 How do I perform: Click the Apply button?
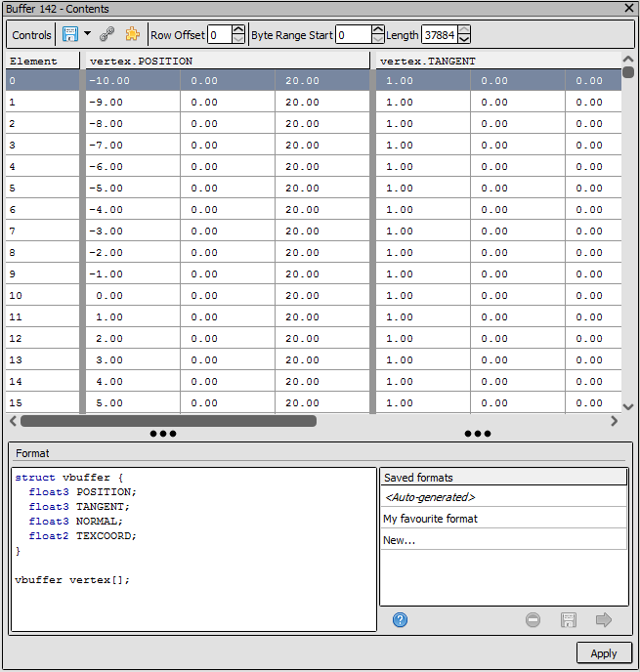point(604,653)
